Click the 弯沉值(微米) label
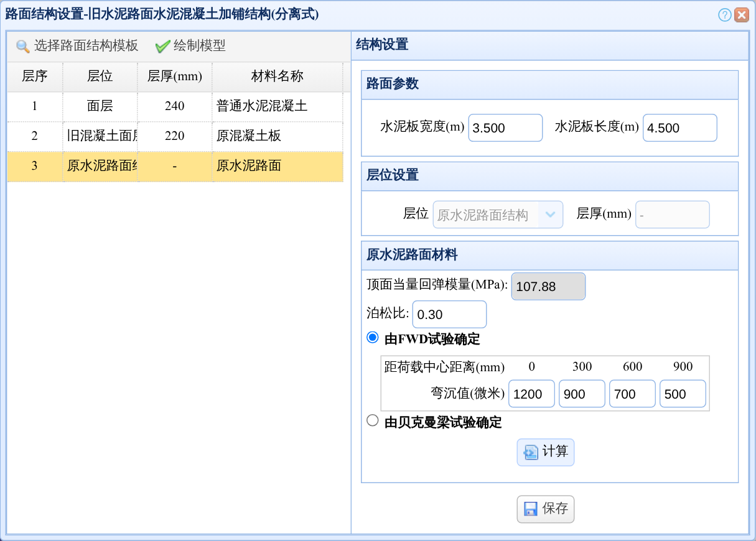Image resolution: width=756 pixels, height=541 pixels. [x=468, y=394]
